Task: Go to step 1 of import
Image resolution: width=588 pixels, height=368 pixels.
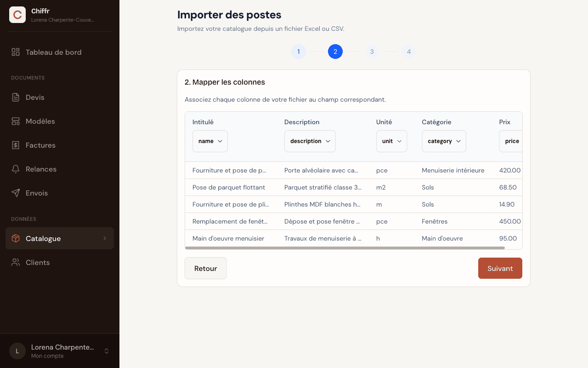Action: (299, 52)
